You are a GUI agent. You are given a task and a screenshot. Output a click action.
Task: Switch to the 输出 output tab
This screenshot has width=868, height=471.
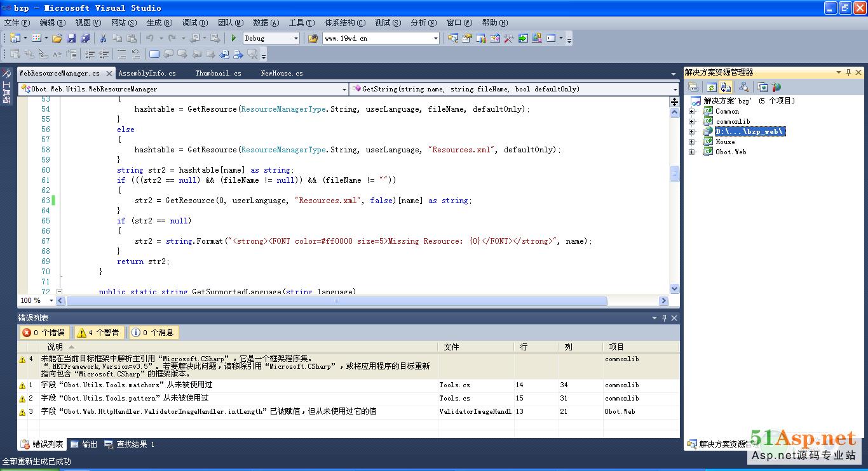pyautogui.click(x=84, y=444)
